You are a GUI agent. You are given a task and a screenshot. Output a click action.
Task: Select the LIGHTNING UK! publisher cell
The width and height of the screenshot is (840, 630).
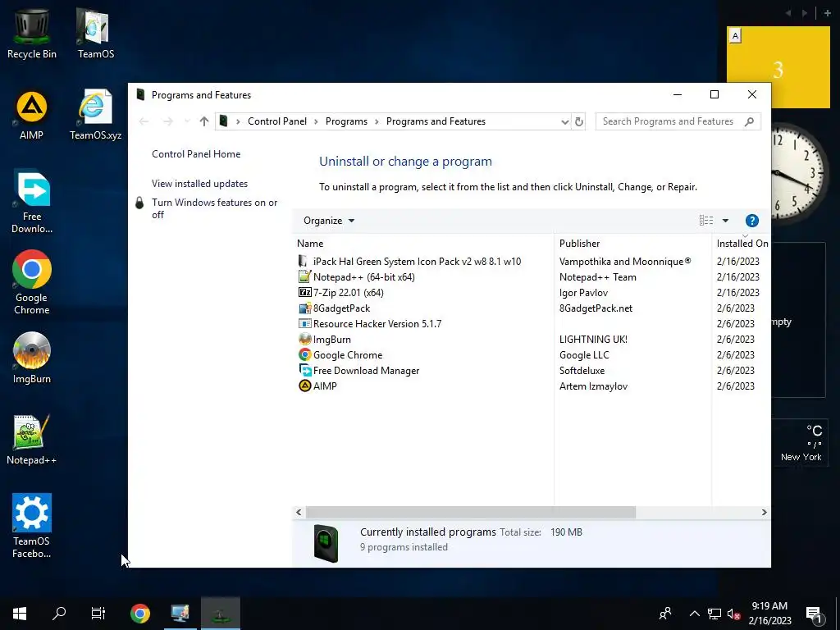(x=593, y=339)
